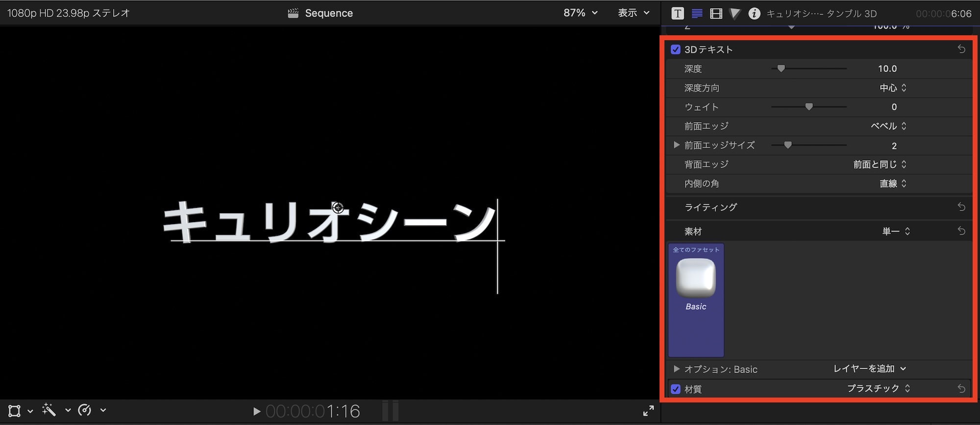Open the enhancement magic wand tool

pos(49,410)
